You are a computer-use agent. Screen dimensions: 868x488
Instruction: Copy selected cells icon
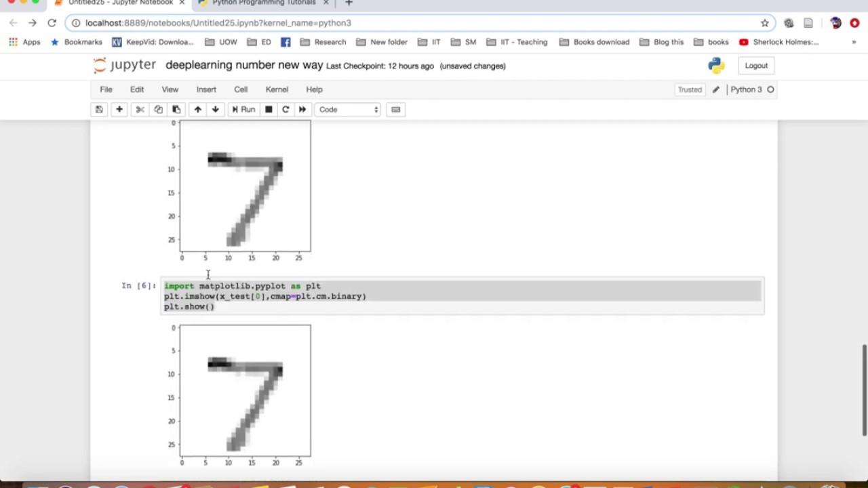158,110
